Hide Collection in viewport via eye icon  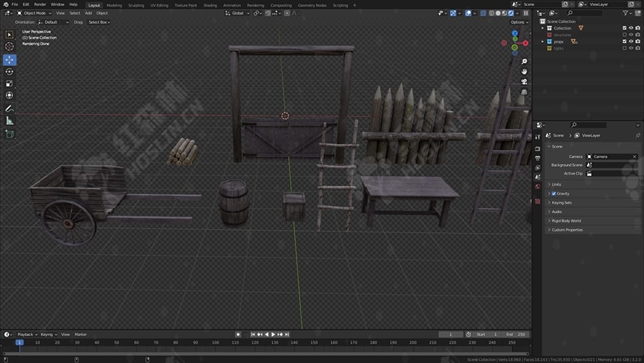coord(631,28)
